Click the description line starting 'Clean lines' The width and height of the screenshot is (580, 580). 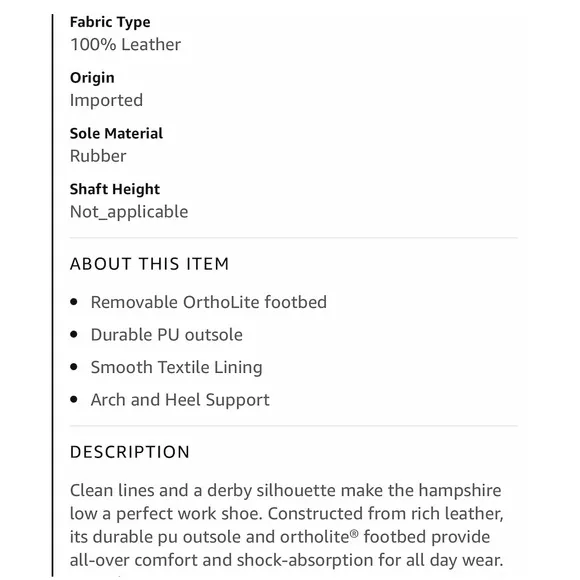[x=286, y=491]
